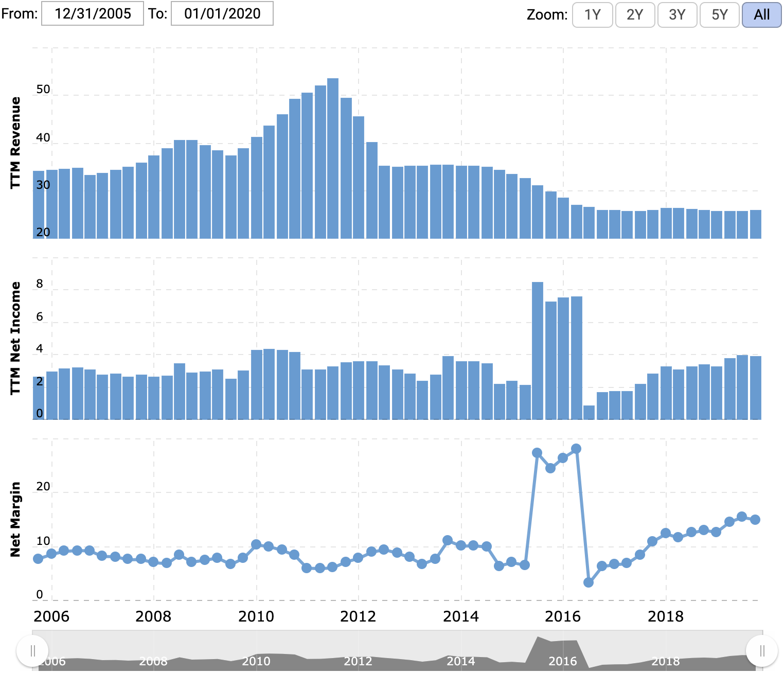784x673 pixels.
Task: Click the lowest Net Margin point in 2016
Action: (589, 582)
